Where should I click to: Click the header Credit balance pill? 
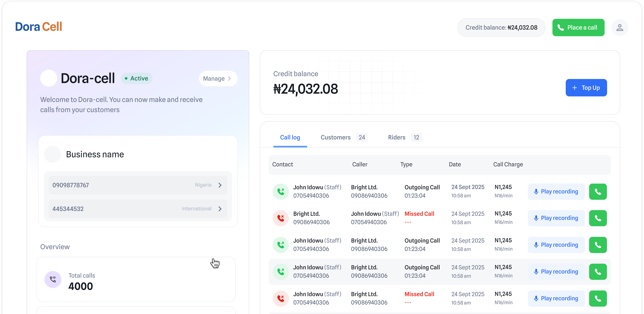501,27
